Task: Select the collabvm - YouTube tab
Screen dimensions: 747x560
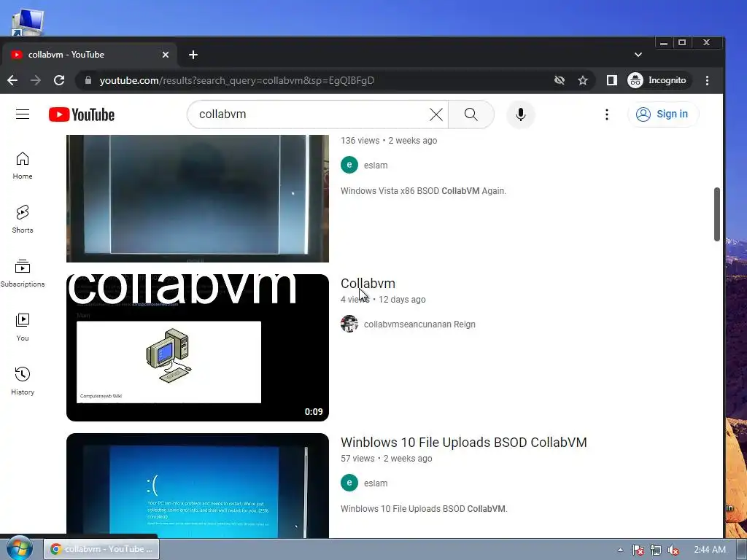Action: pos(88,55)
